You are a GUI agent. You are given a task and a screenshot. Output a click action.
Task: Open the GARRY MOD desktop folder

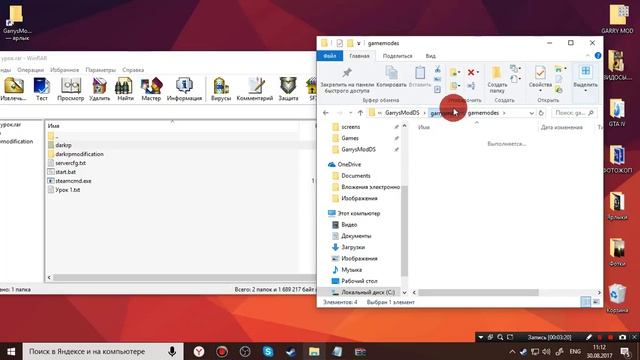pyautogui.click(x=617, y=19)
